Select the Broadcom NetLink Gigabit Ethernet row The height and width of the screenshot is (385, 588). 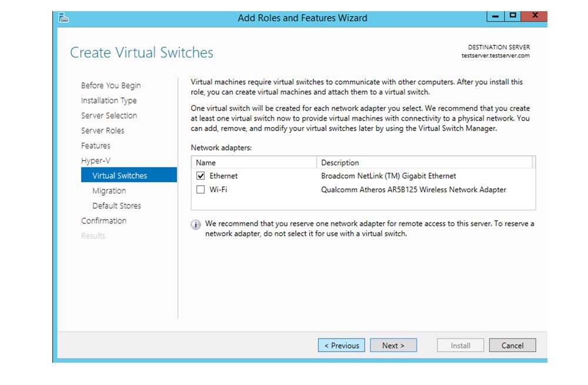click(x=363, y=176)
